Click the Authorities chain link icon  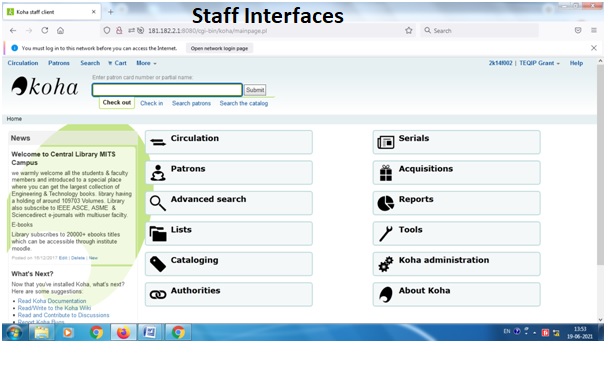click(x=158, y=295)
